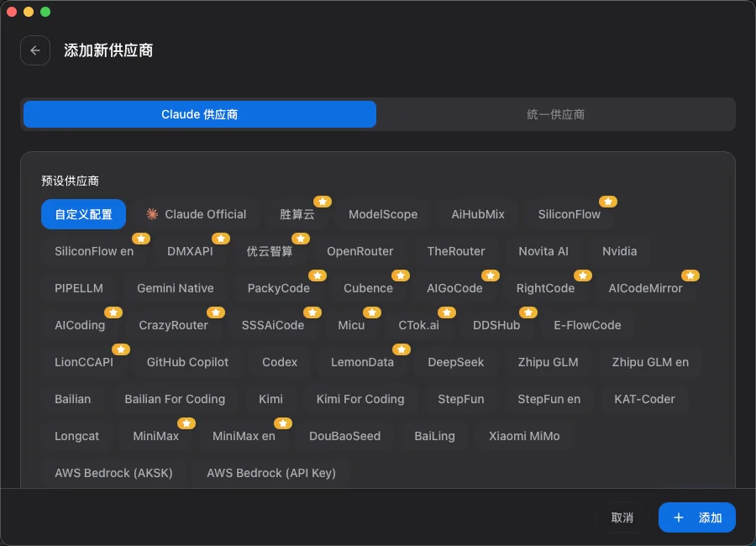Choose the DeepSeek provider
Screen dimensions: 756x546
coord(456,362)
